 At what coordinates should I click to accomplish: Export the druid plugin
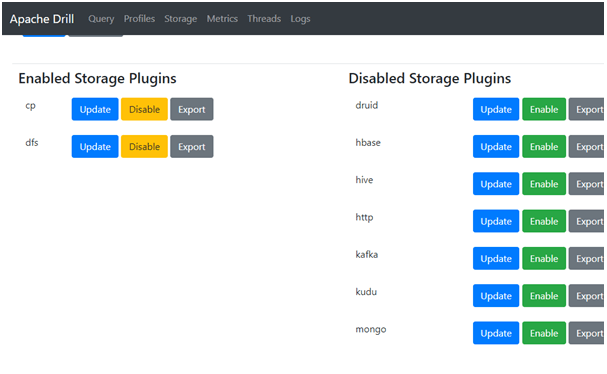[586, 109]
